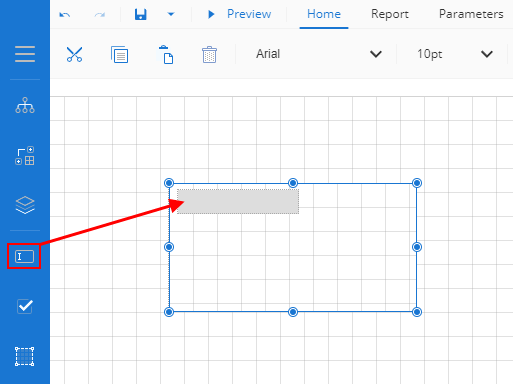Open the Arial font family dropdown
This screenshot has height=384, width=513.
coord(318,54)
